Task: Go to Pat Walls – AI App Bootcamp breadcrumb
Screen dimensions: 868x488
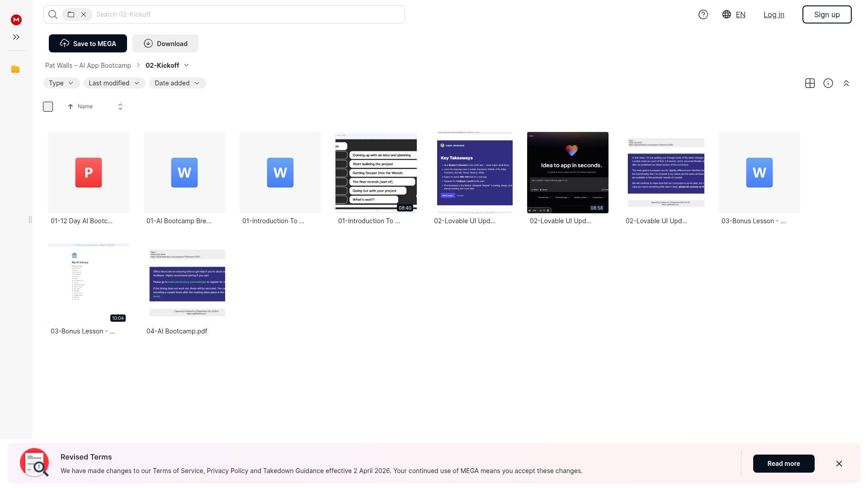Action: [x=88, y=66]
